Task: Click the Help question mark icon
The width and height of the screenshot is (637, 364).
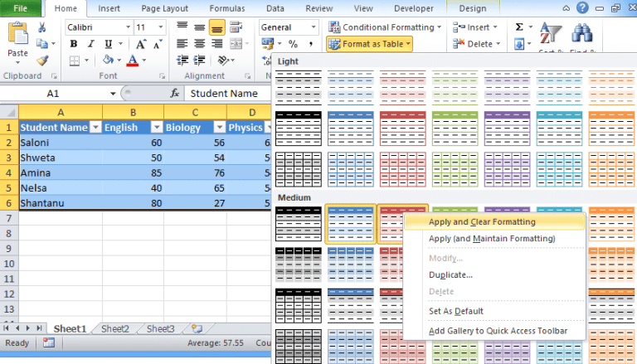Action: click(582, 7)
